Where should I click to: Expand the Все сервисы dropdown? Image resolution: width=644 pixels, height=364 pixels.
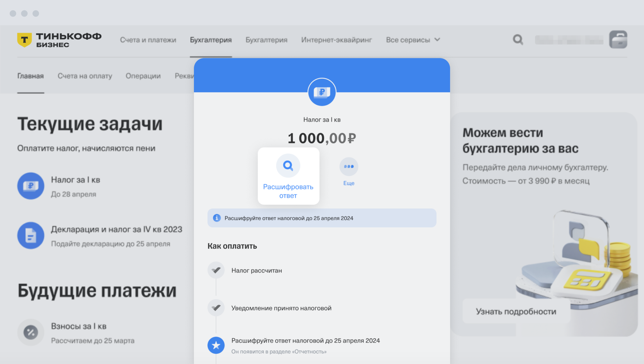pyautogui.click(x=413, y=40)
